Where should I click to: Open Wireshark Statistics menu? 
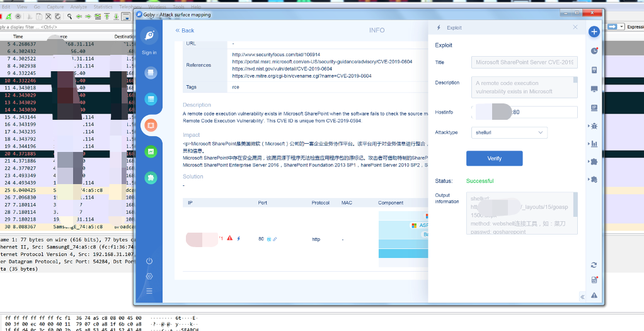[x=103, y=7]
